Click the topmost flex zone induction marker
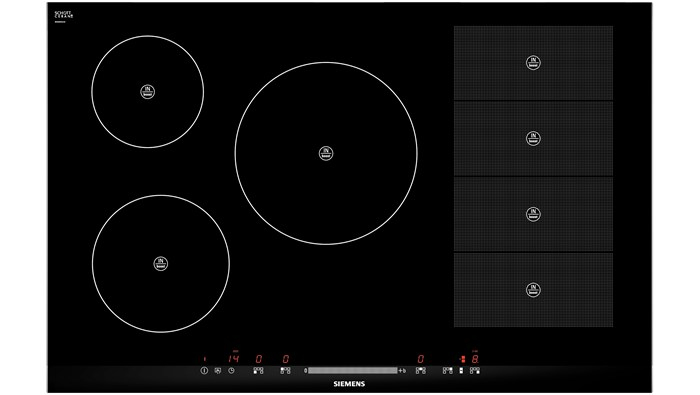This screenshot has width=700, height=395. 533,62
